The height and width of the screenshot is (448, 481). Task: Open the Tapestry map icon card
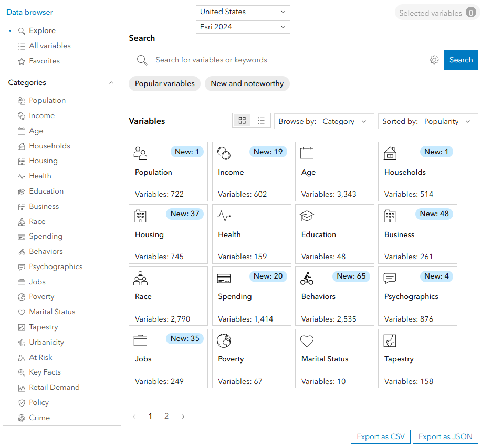[417, 358]
